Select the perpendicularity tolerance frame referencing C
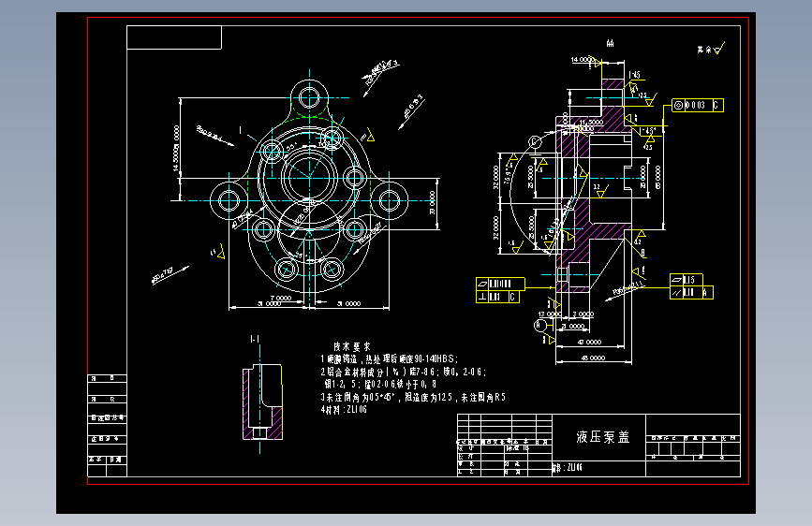 tap(497, 297)
